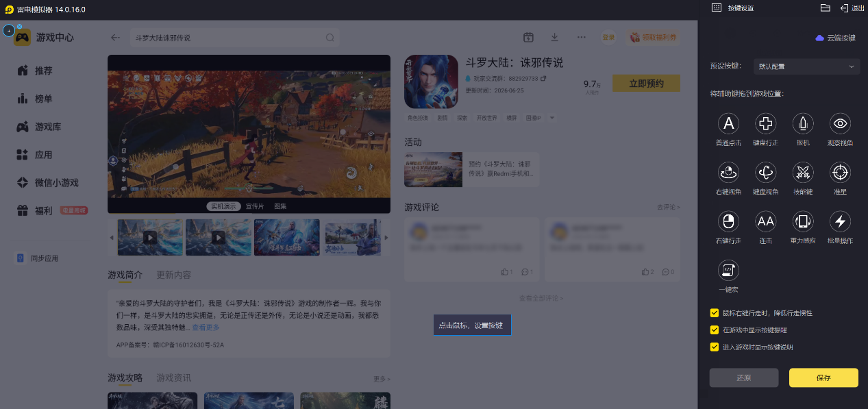This screenshot has width=868, height=409.
Task: Click the magnifier search icon
Action: pyautogui.click(x=330, y=38)
